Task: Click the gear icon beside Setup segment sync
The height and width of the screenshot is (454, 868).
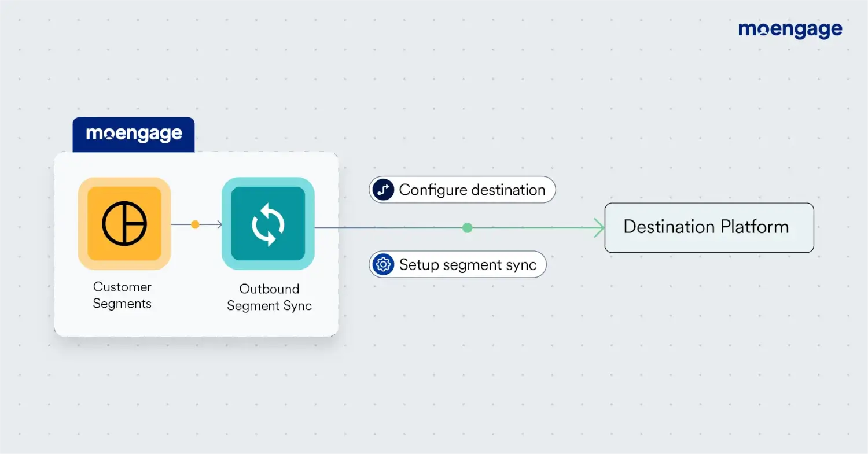Action: click(x=383, y=264)
